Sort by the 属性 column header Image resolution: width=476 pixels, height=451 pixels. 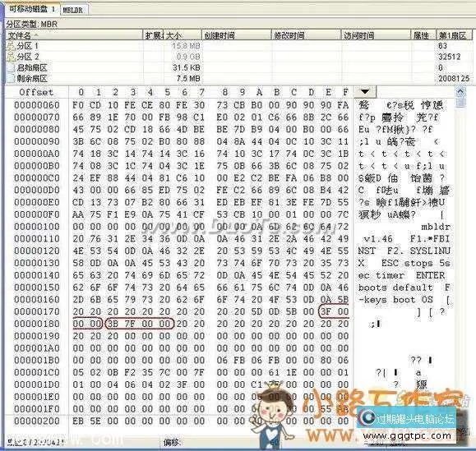423,35
